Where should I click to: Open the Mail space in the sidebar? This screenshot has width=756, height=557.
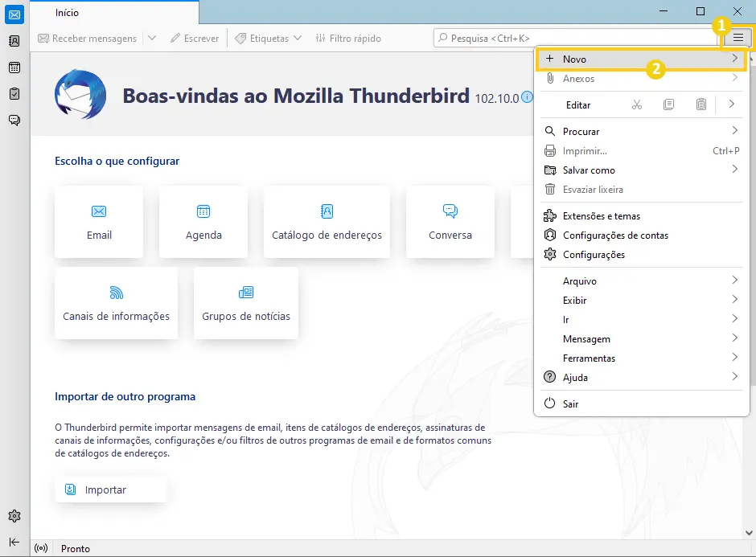point(14,15)
